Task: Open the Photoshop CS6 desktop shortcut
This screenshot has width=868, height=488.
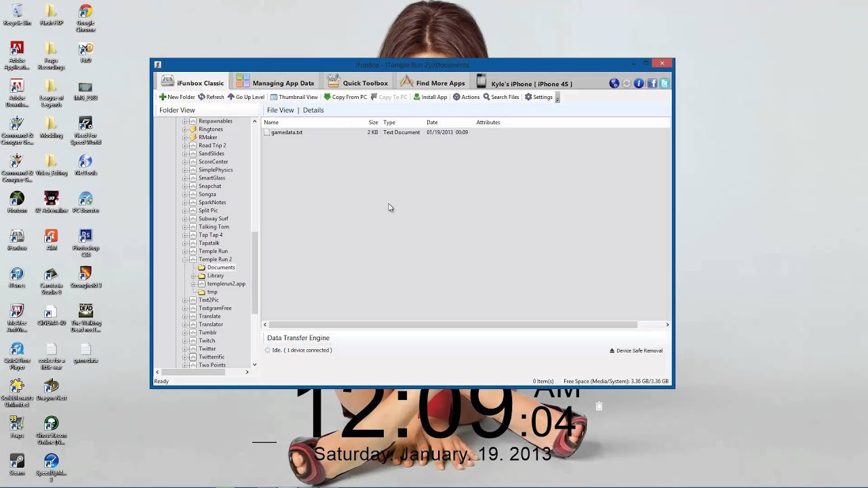Action: pyautogui.click(x=85, y=243)
